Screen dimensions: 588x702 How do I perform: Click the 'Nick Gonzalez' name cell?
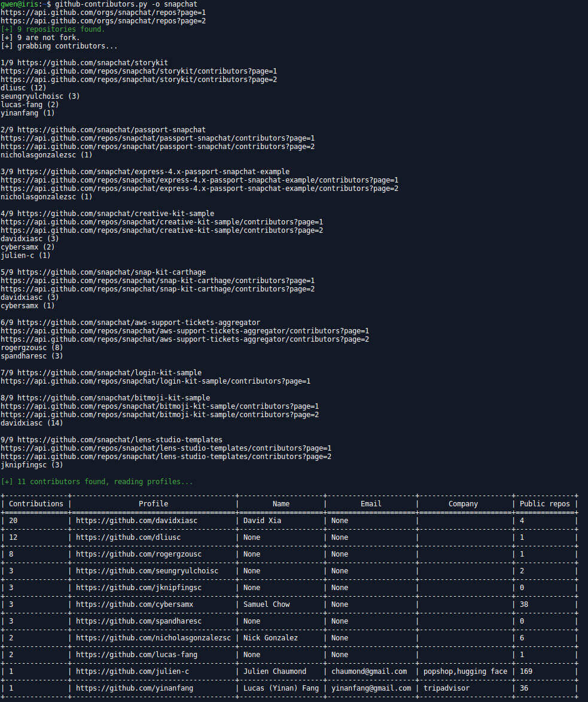[x=271, y=638]
